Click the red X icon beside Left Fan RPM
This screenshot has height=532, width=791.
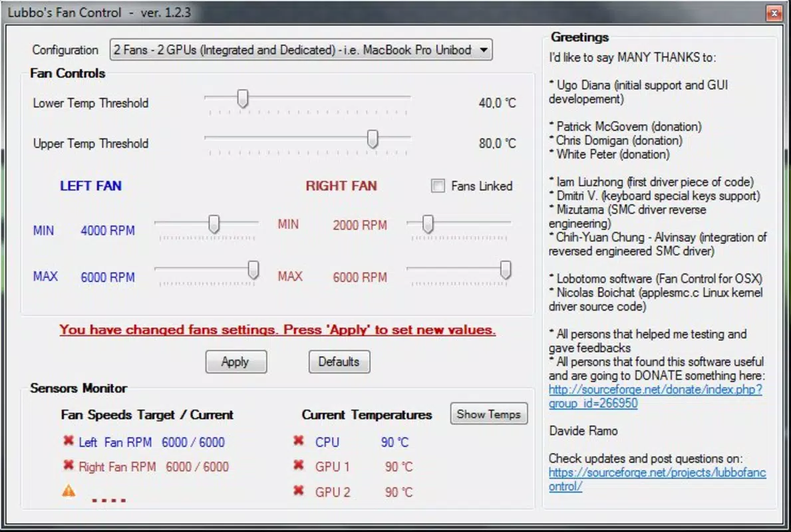click(x=69, y=441)
